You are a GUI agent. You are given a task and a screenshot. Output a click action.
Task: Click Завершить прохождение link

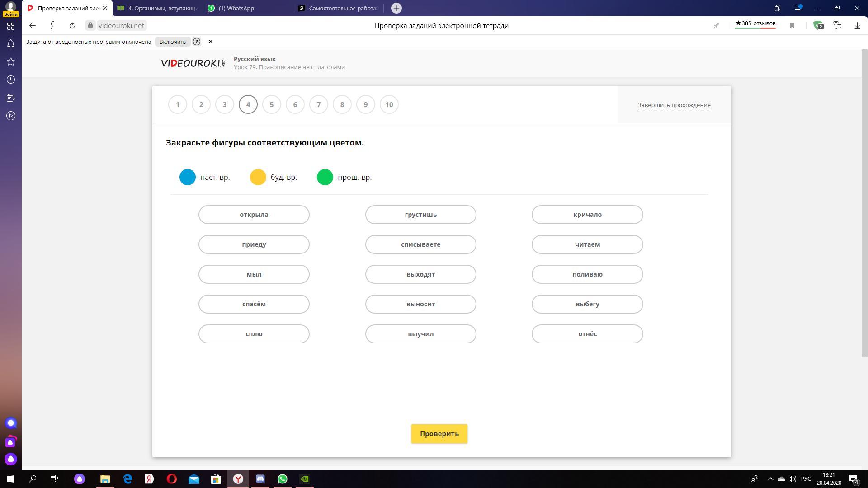(x=674, y=105)
